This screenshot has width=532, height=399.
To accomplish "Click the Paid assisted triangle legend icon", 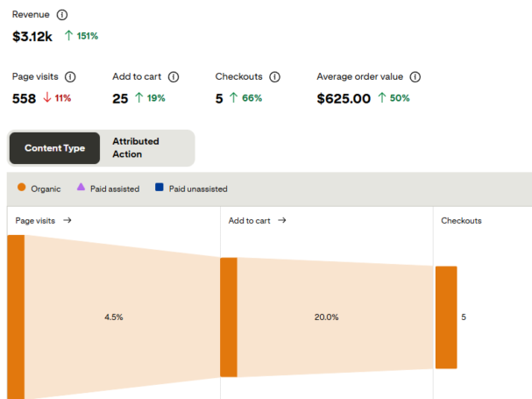I will pos(81,188).
